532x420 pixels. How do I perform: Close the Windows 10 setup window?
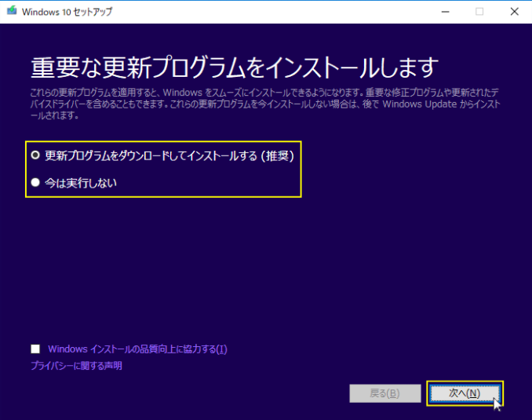pos(515,12)
